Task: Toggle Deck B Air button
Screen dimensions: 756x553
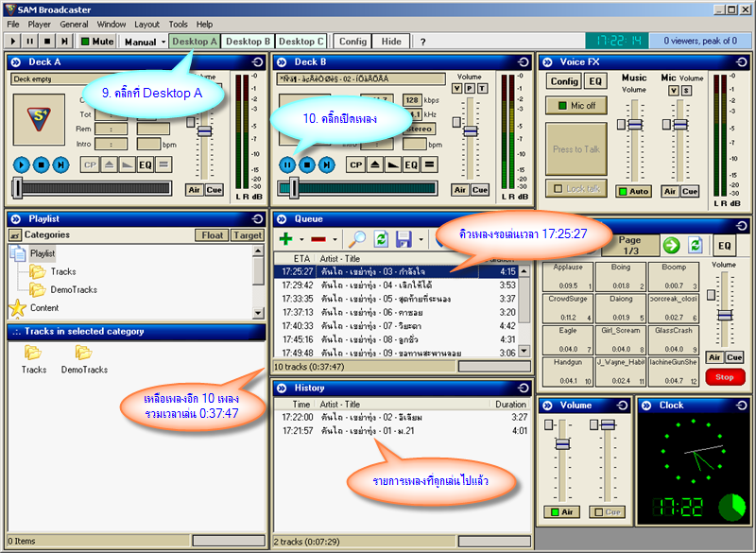Action: 460,190
